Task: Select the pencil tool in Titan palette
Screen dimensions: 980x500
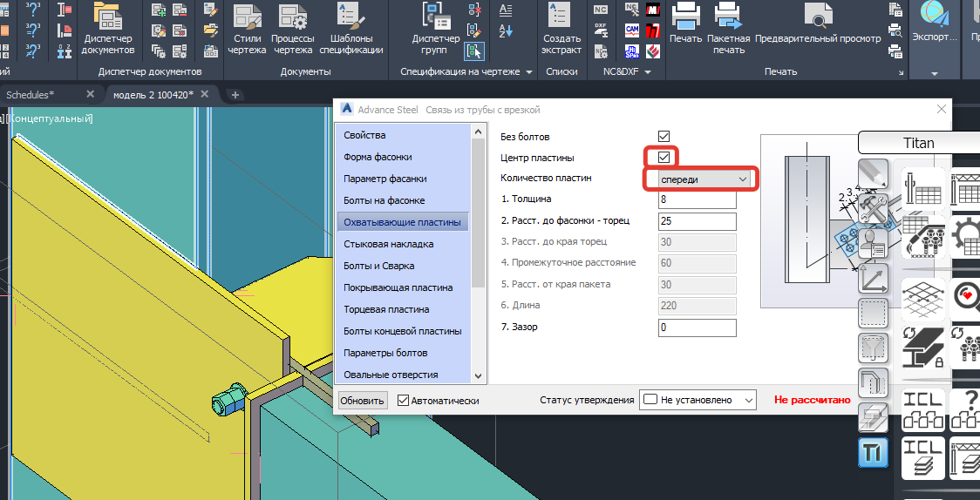Action: [x=873, y=175]
